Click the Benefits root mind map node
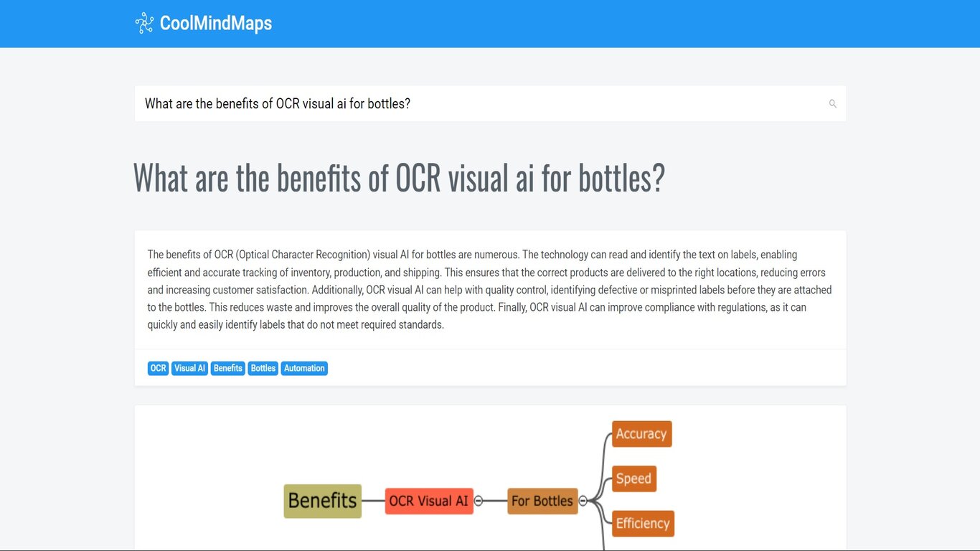This screenshot has width=980, height=551. coord(323,501)
